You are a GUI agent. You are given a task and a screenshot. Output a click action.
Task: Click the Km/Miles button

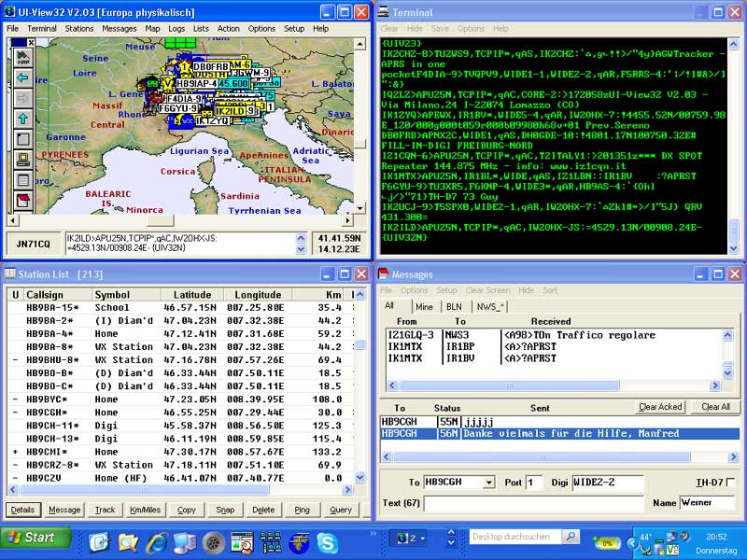[x=146, y=510]
